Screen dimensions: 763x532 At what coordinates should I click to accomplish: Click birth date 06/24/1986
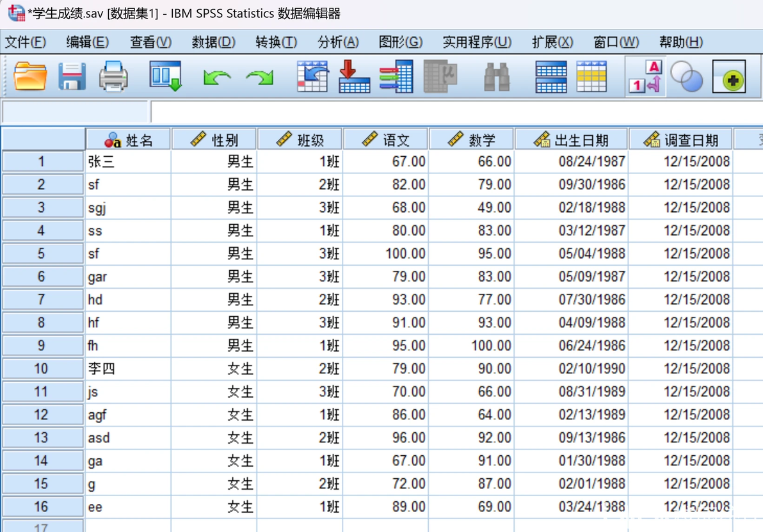pyautogui.click(x=571, y=346)
